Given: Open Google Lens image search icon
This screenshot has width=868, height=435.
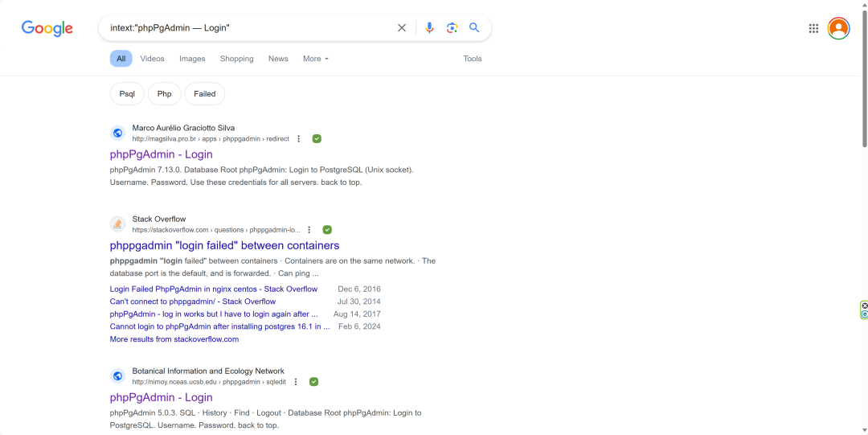Looking at the screenshot, I should 452,27.
